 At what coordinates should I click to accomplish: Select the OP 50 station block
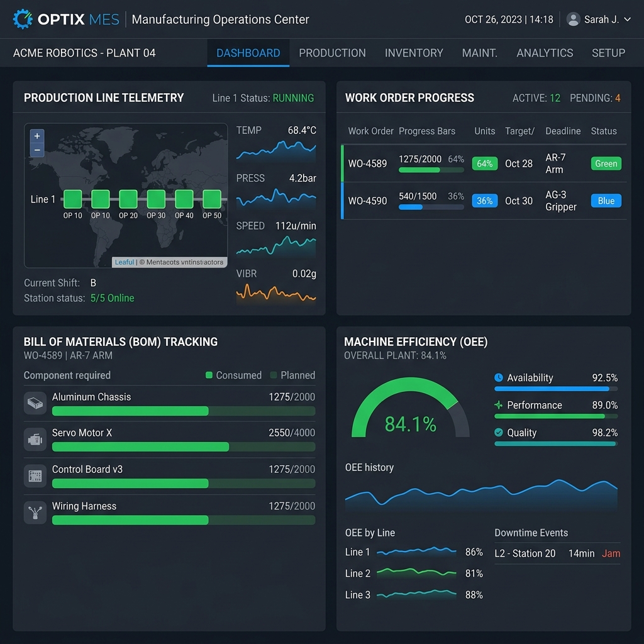point(212,199)
